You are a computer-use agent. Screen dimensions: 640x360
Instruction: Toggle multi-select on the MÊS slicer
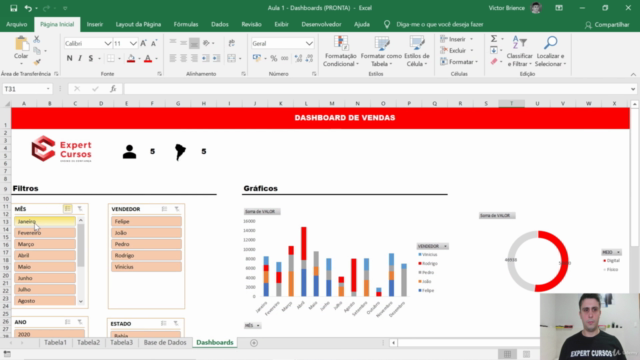coord(68,209)
